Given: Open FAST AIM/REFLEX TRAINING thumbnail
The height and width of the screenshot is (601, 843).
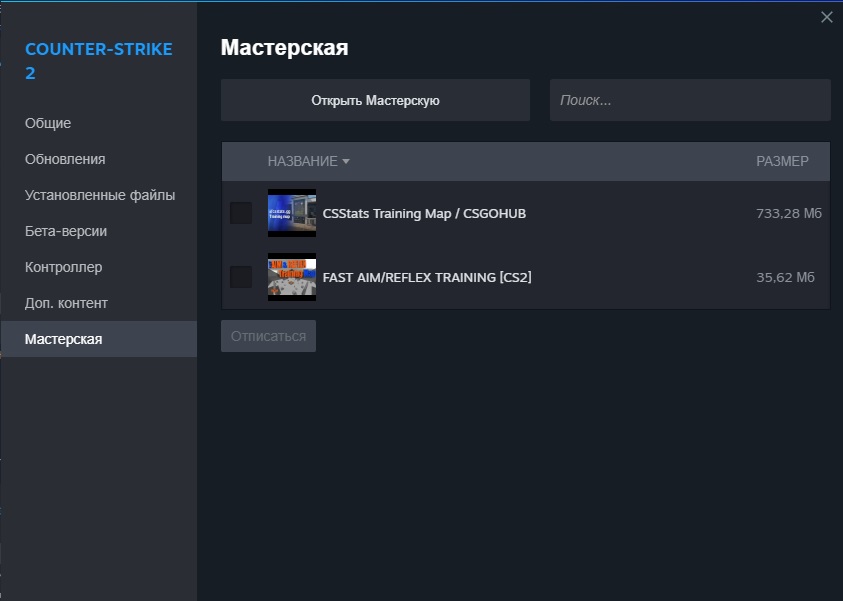Looking at the screenshot, I should [292, 277].
